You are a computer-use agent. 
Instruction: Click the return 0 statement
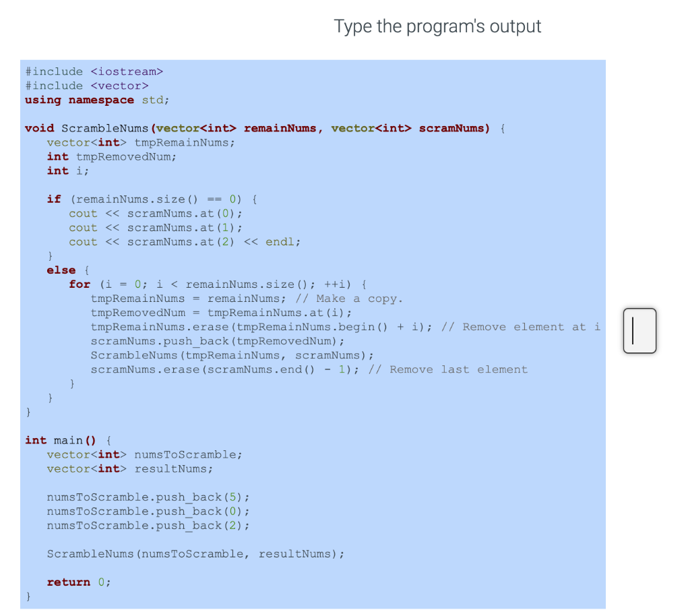77,582
